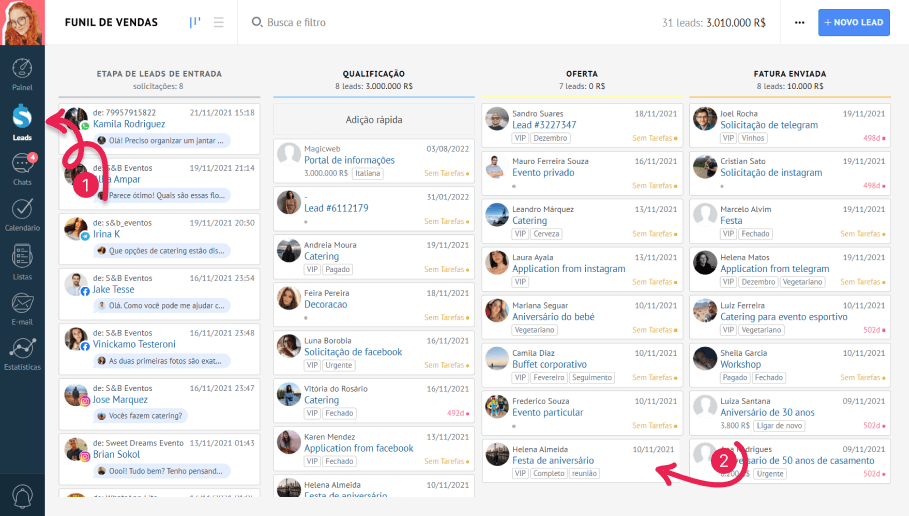Screen dimensions: 909x516
Task: Click the 492d overdue marker on Vitória's card
Action: [x=458, y=413]
